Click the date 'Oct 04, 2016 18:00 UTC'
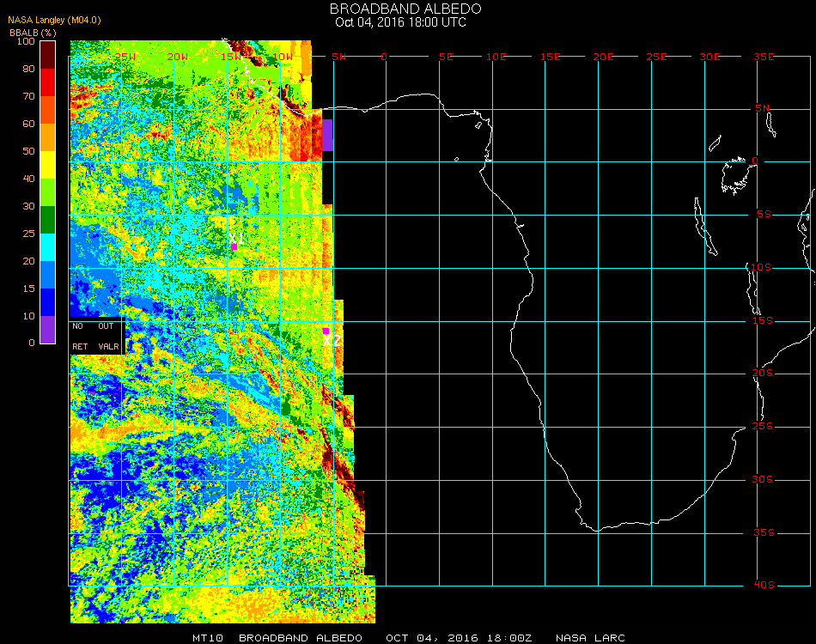The width and height of the screenshot is (816, 644). [401, 22]
